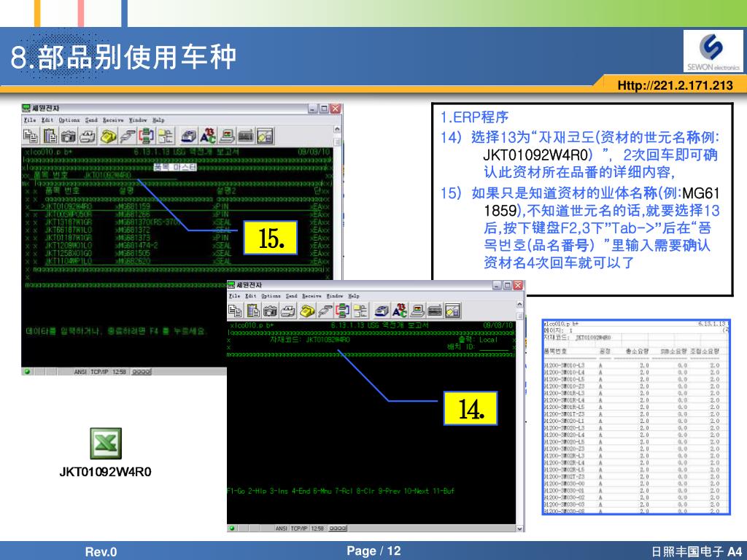Open Window menu in back terminal window
The height and width of the screenshot is (560, 747).
[138, 120]
